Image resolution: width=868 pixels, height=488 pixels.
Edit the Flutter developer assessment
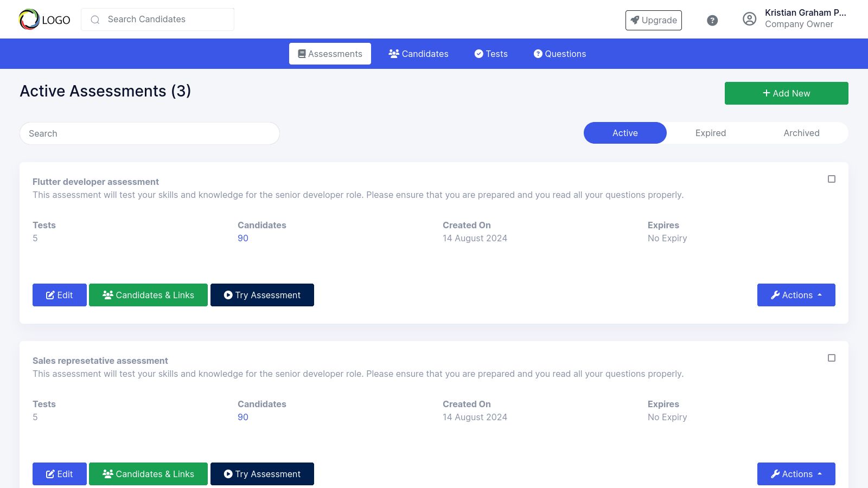click(60, 295)
